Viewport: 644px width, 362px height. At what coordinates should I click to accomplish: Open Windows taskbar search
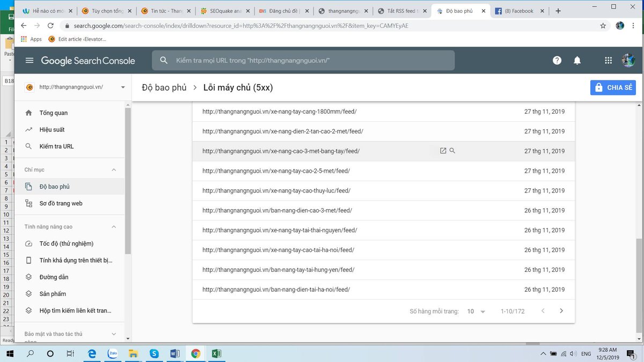[30, 354]
